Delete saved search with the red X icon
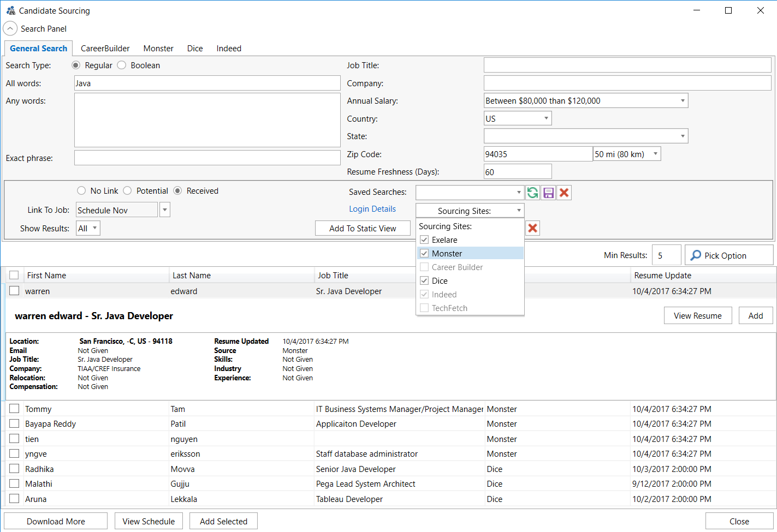 (x=564, y=193)
